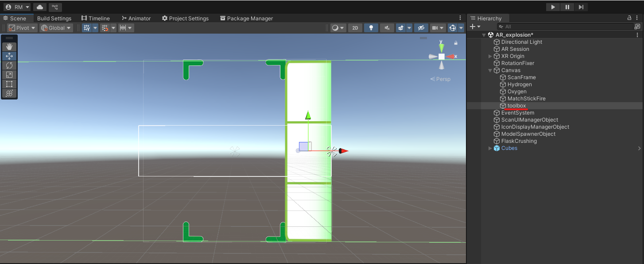Open Unity cloud services
Viewport: 644px width, 264px height.
click(x=40, y=7)
